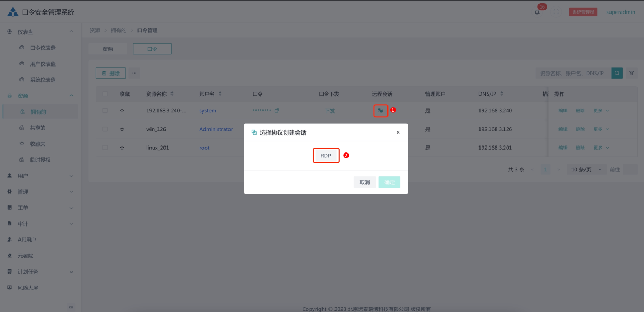Image resolution: width=644 pixels, height=312 pixels.
Task: Collapse the sidebar using bottom menu icon
Action: pos(71,307)
